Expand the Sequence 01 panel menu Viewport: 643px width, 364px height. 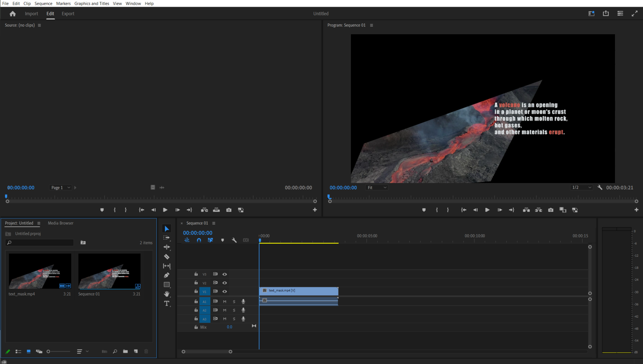(x=214, y=223)
